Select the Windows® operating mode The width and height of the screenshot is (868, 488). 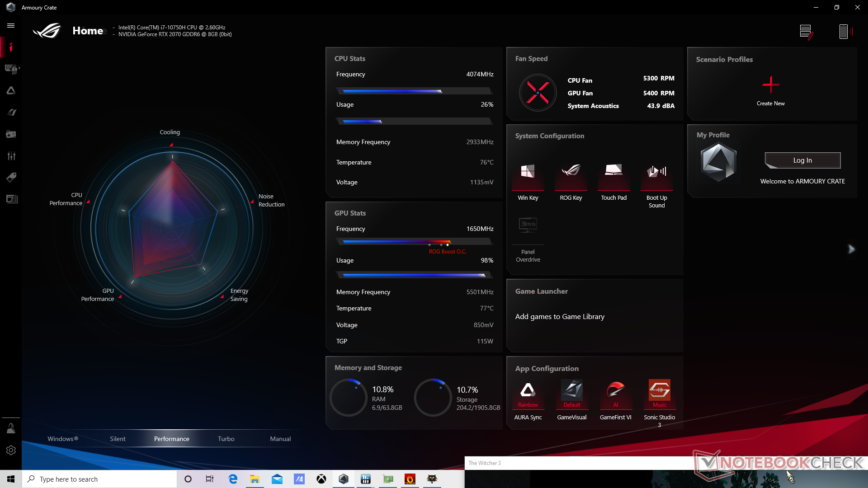(x=63, y=439)
